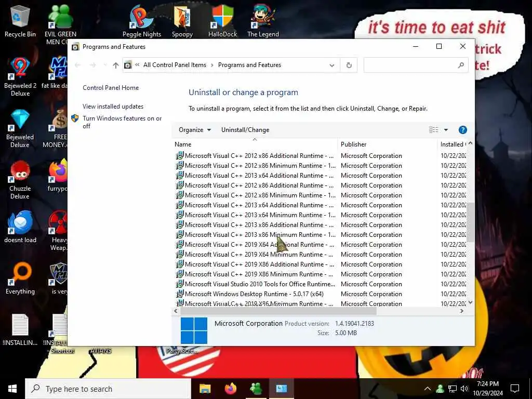Viewport: 532px width, 399px height.
Task: Select Visual C++ 2019 X86 Additional Runtime row
Action: [x=321, y=264]
